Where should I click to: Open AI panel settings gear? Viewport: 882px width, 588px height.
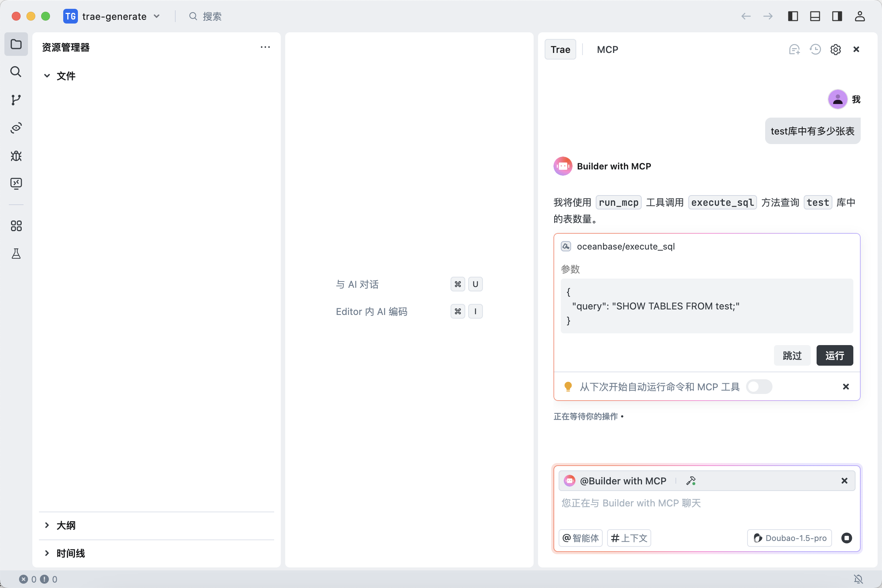835,50
